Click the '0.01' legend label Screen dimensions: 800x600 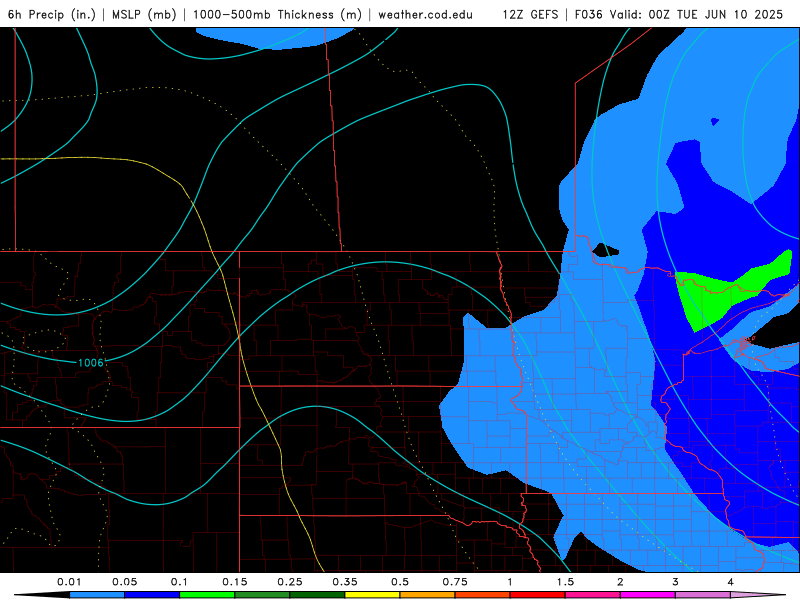[69, 582]
